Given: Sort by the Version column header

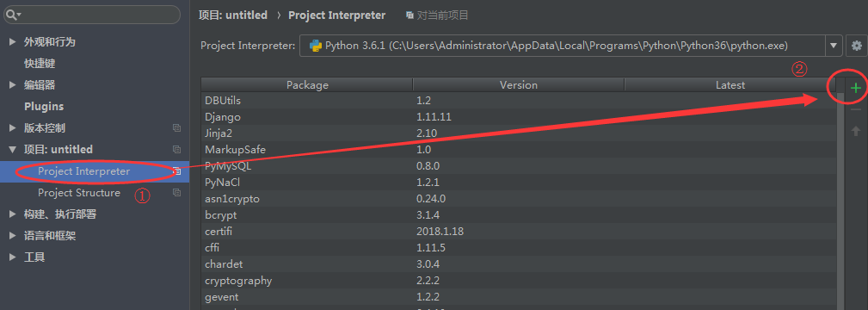Looking at the screenshot, I should click(x=519, y=85).
